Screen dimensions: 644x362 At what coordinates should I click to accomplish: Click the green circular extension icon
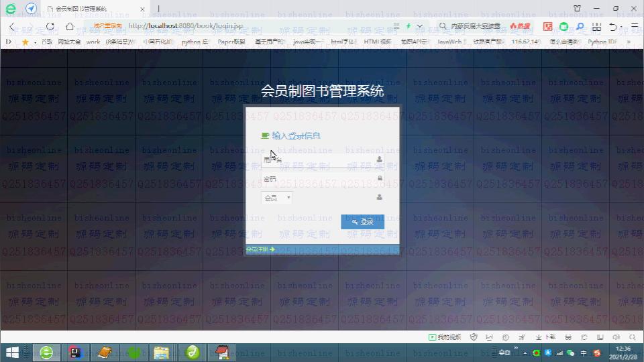click(564, 27)
